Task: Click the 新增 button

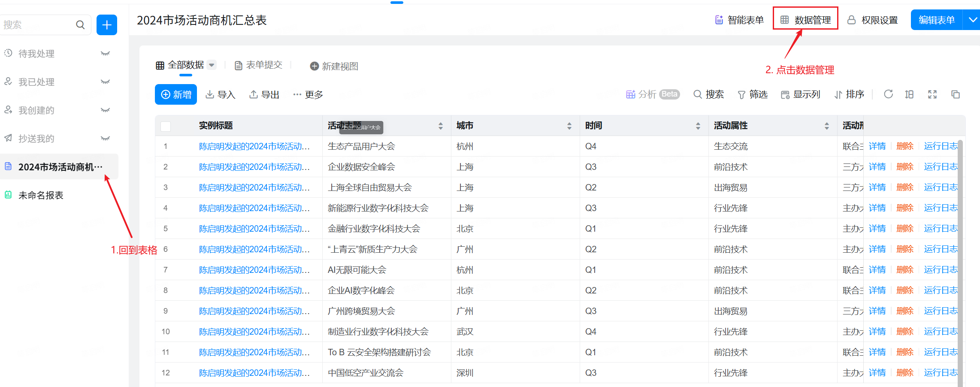Action: point(176,94)
